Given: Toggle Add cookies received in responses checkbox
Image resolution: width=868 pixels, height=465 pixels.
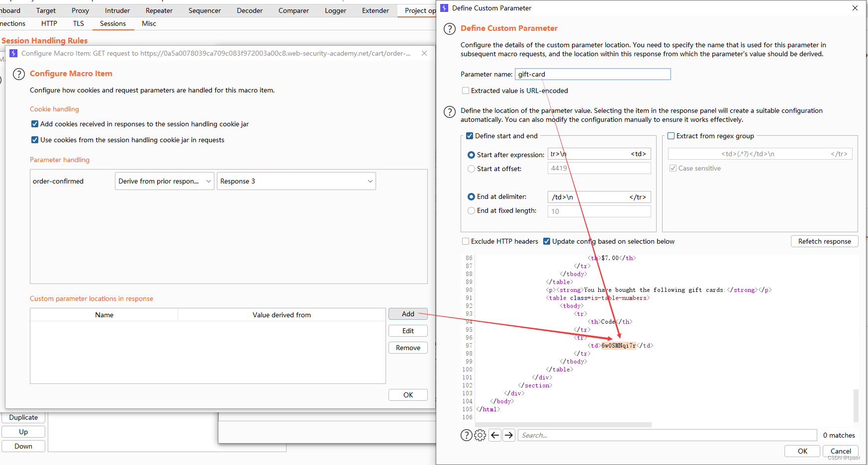Looking at the screenshot, I should tap(35, 124).
